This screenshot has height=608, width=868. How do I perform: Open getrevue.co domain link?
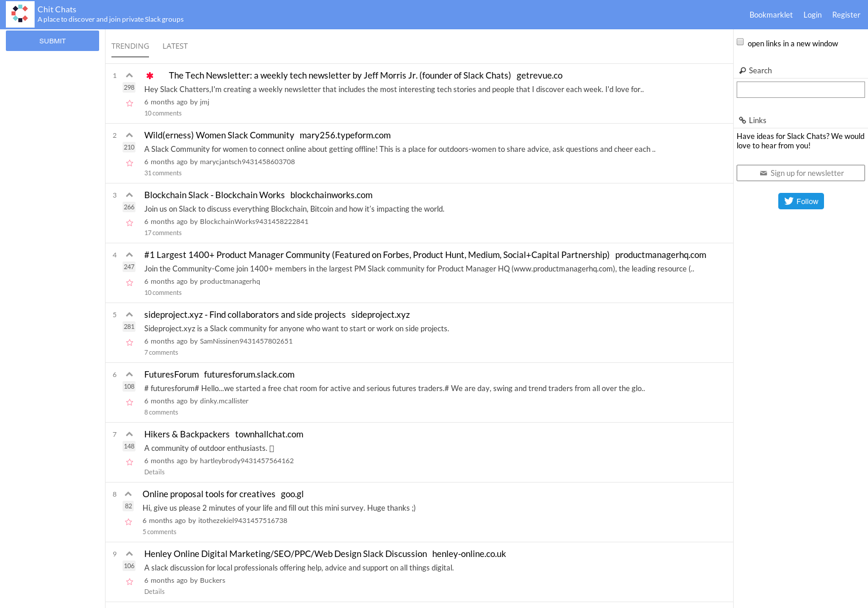(539, 75)
